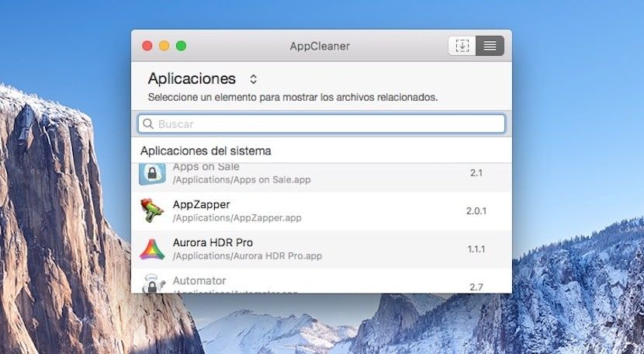Viewport: 644px width, 354px height.
Task: Select the Apps on Sale app icon
Action: (152, 173)
